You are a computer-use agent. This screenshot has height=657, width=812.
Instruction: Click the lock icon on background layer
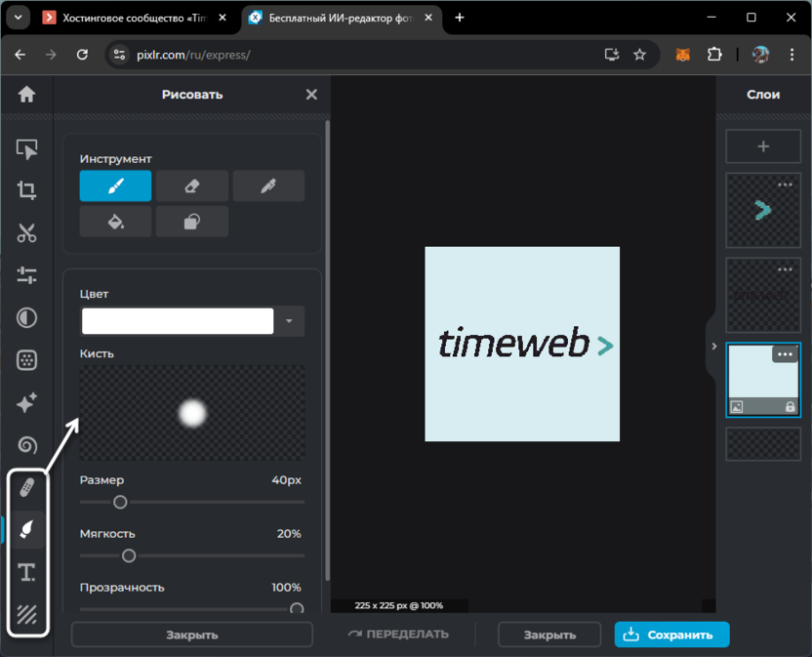pyautogui.click(x=790, y=407)
